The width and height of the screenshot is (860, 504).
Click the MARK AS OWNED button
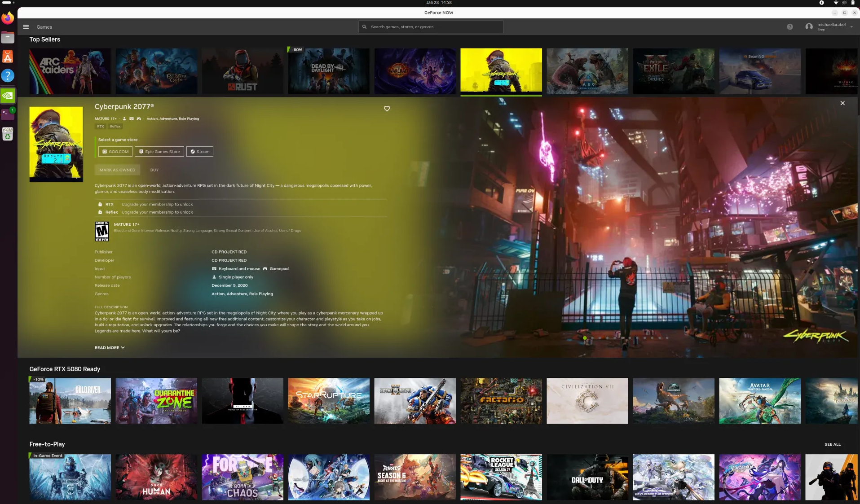(x=117, y=170)
